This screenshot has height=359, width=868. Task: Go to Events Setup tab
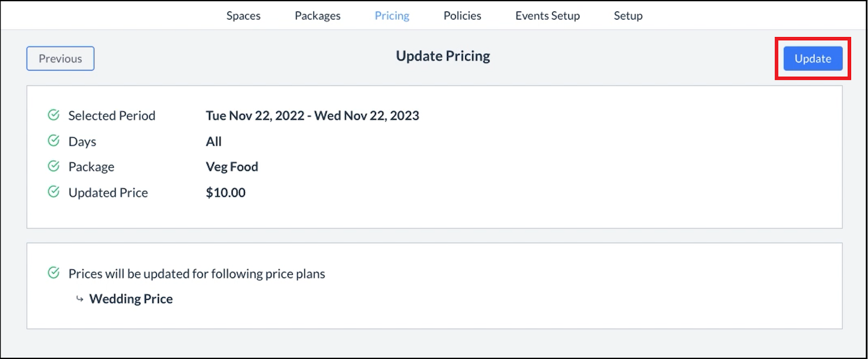click(x=547, y=16)
